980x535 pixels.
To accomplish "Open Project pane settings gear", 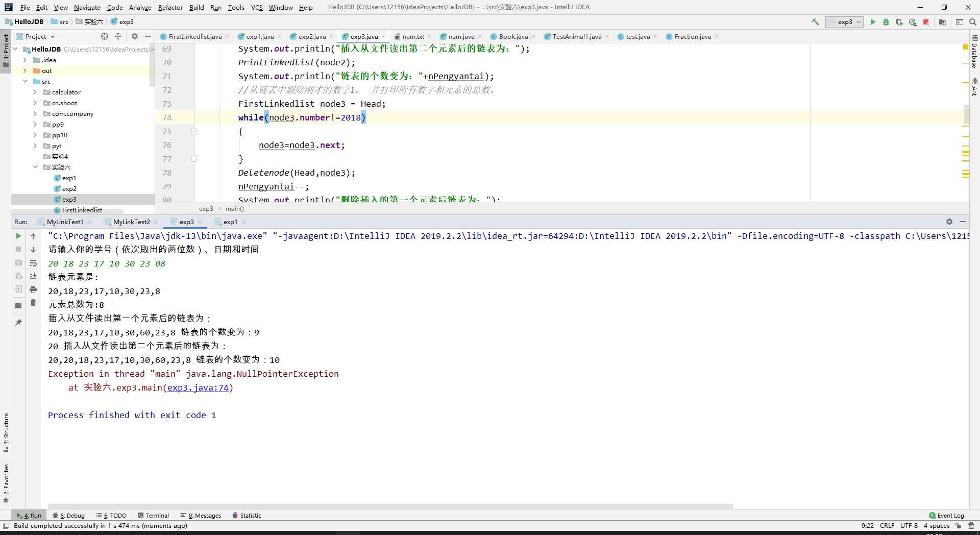I will [135, 36].
